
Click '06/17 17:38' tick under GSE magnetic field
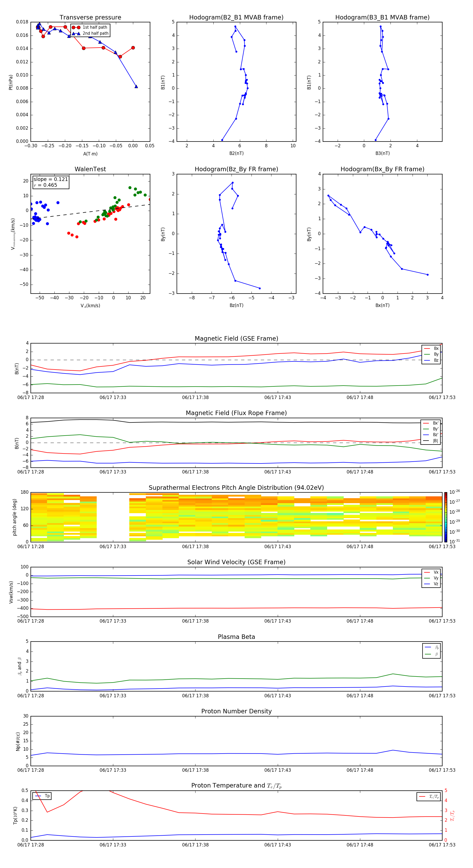(195, 398)
